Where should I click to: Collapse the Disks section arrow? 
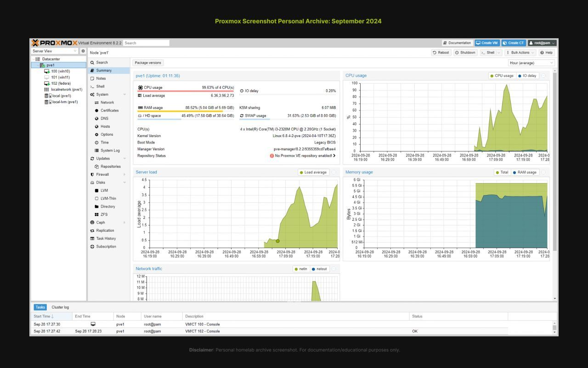pyautogui.click(x=124, y=183)
